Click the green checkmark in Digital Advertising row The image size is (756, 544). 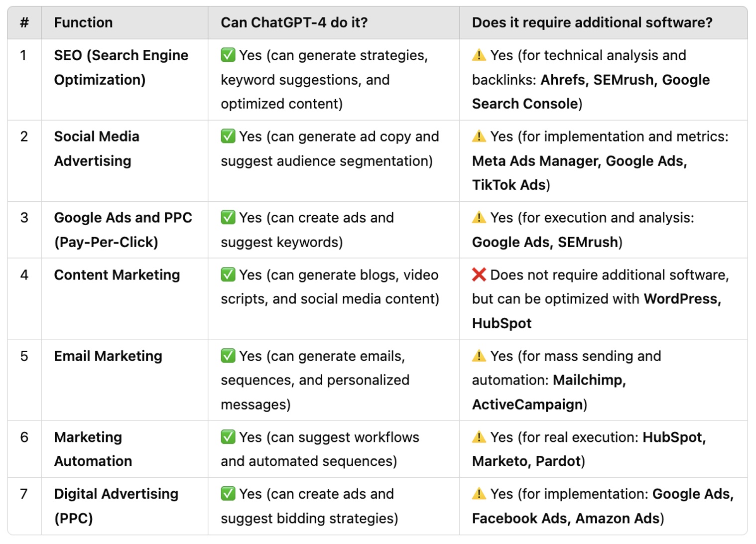pyautogui.click(x=228, y=494)
